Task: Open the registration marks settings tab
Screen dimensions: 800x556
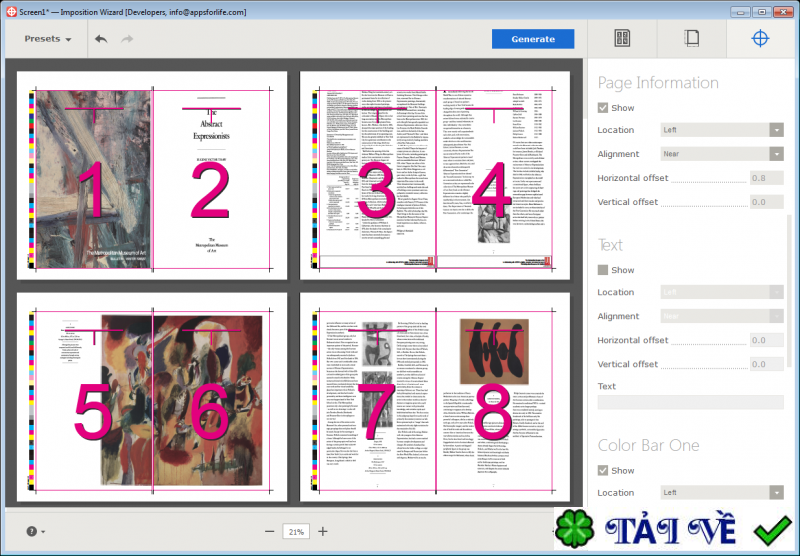Action: tap(760, 38)
